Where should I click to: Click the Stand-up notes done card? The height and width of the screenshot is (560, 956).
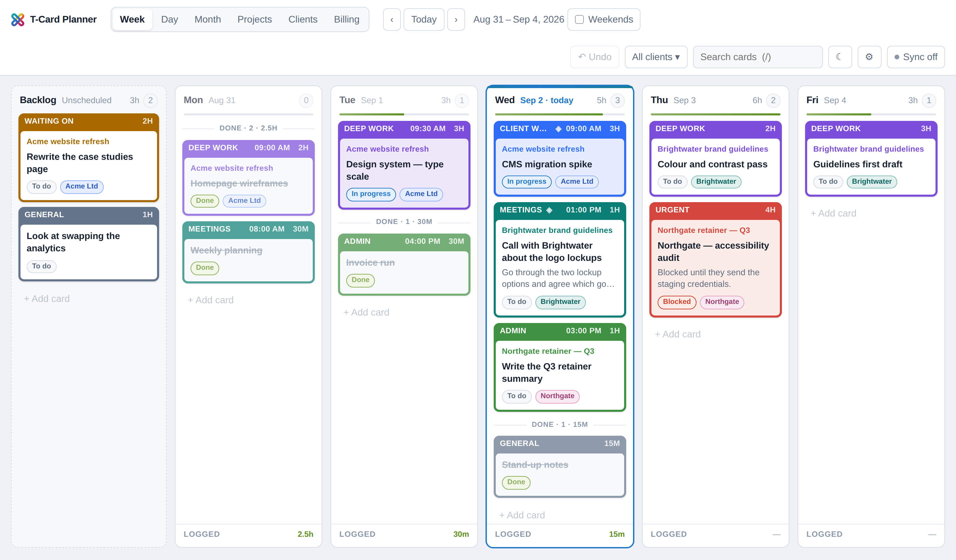(560, 466)
